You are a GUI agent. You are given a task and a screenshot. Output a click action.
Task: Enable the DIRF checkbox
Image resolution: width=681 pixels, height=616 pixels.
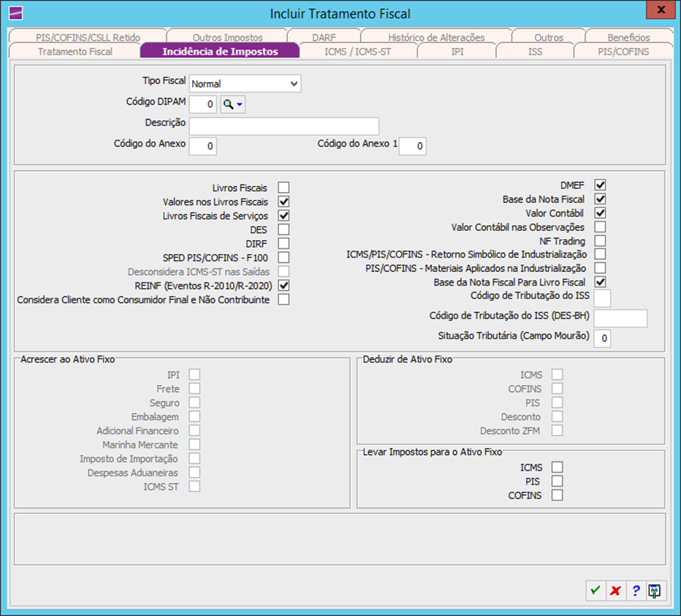(x=283, y=244)
